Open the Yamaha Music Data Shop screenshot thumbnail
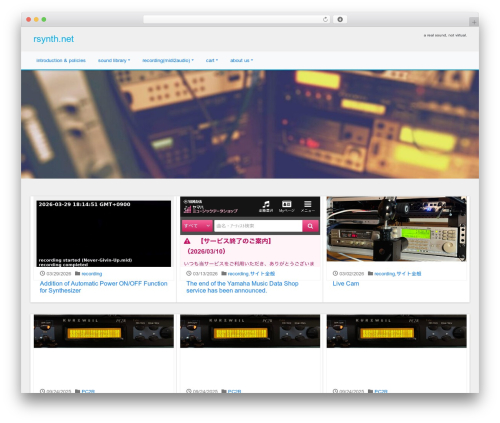This screenshot has width=500, height=423. tap(250, 232)
